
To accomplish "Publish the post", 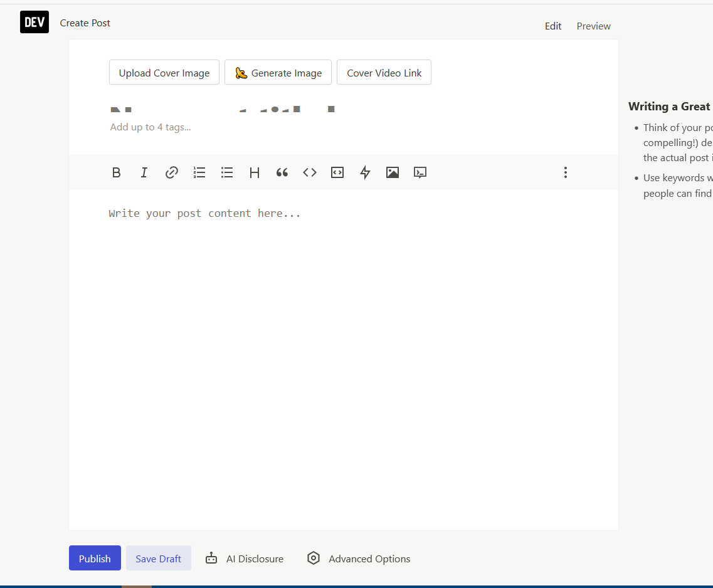I will tap(95, 558).
